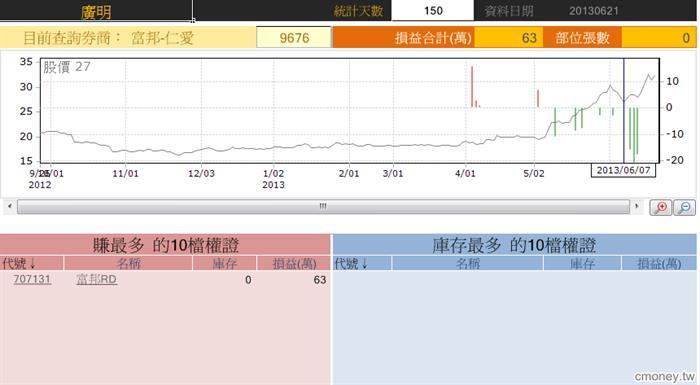Click 庫存 column header in red table

tap(225, 264)
